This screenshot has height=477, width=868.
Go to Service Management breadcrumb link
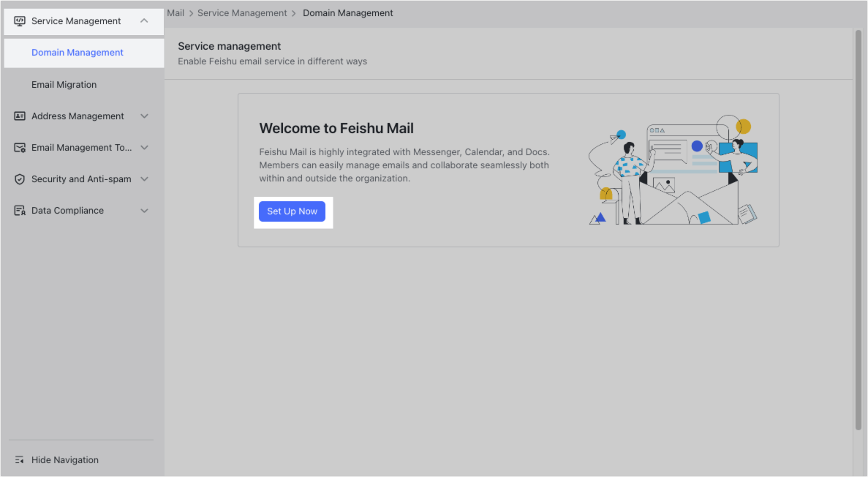pyautogui.click(x=242, y=13)
